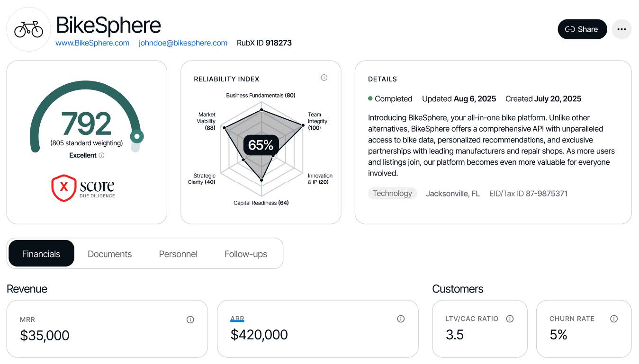Click the X Score due diligence shield logo
This screenshot has width=639, height=364.
[x=63, y=188]
